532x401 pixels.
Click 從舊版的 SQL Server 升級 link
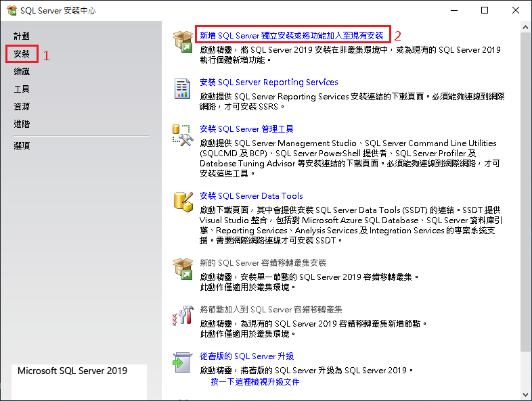click(x=246, y=356)
